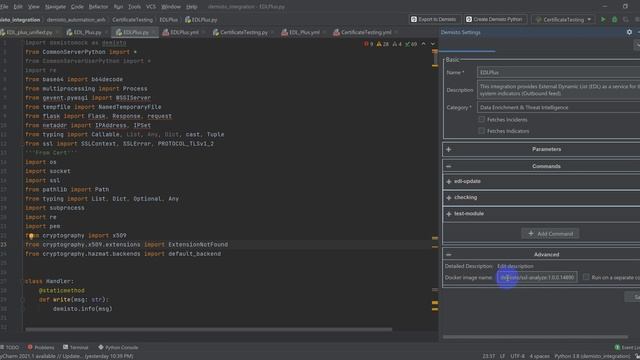Close the EDL_plus_unified.py tab
640x360 pixels.
57,32
